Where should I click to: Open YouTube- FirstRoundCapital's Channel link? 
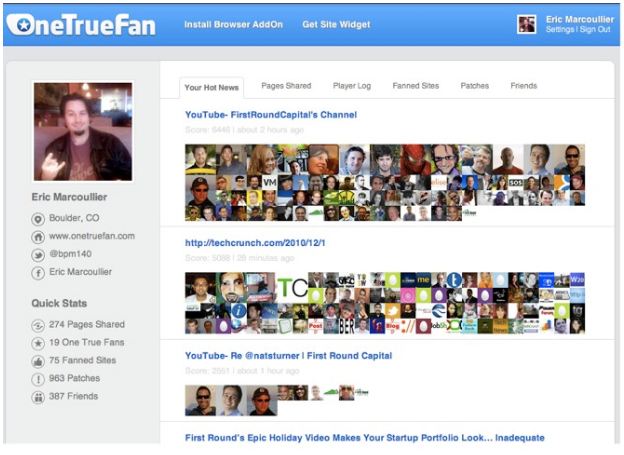coord(271,115)
